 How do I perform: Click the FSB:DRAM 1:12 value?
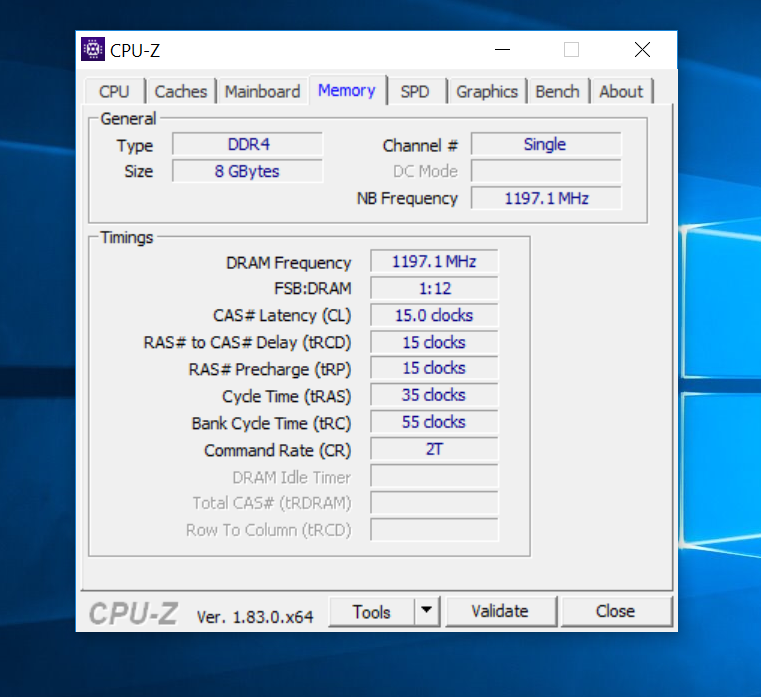[x=434, y=289]
